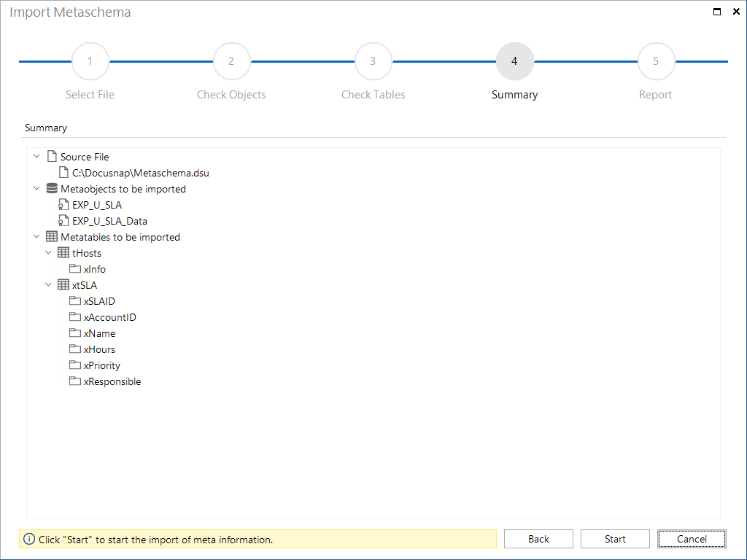747x560 pixels.
Task: Click the xInfo column folder icon
Action: (75, 268)
